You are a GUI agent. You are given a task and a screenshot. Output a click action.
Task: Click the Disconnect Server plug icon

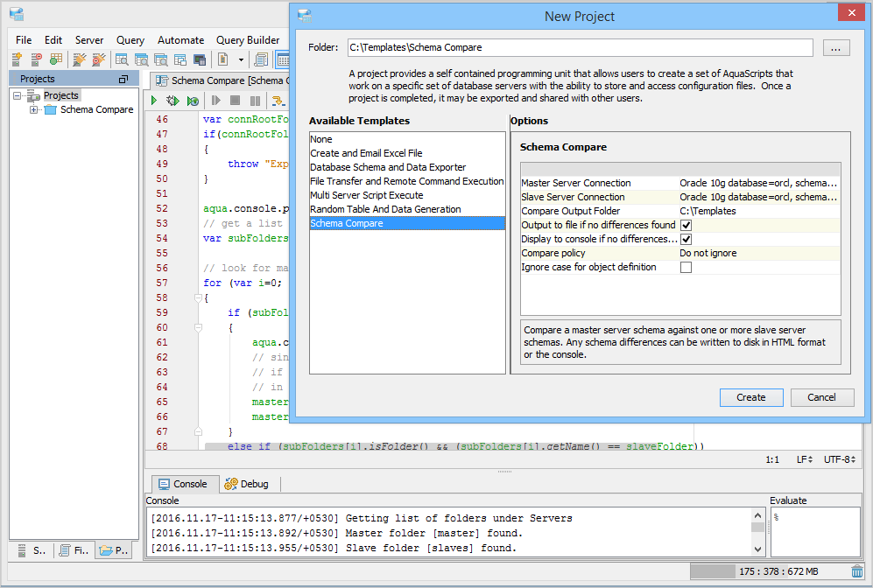point(98,59)
